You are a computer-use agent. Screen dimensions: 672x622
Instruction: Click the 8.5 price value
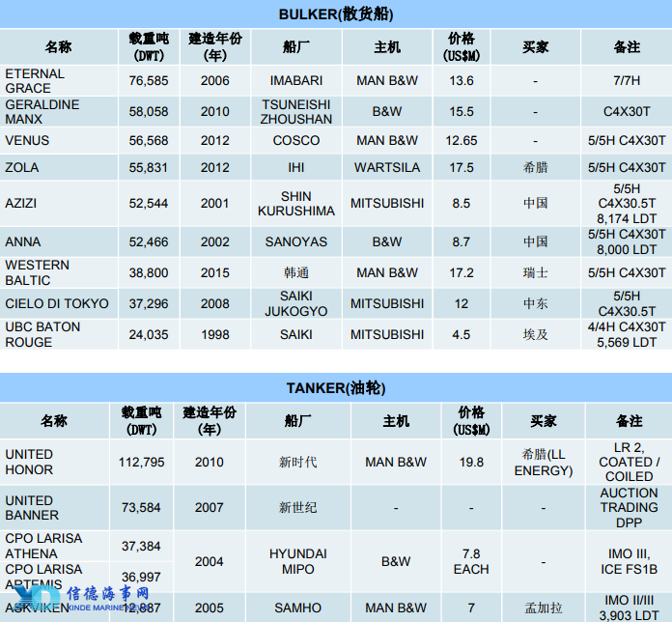click(462, 203)
